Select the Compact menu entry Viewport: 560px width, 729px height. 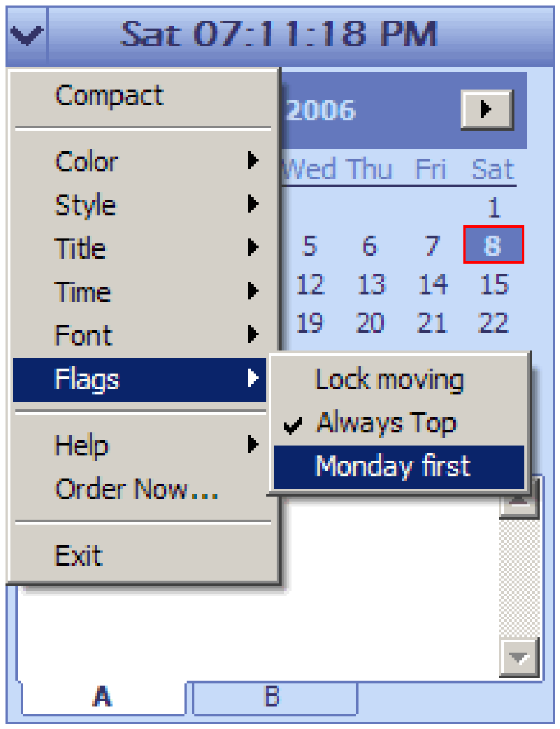(110, 96)
